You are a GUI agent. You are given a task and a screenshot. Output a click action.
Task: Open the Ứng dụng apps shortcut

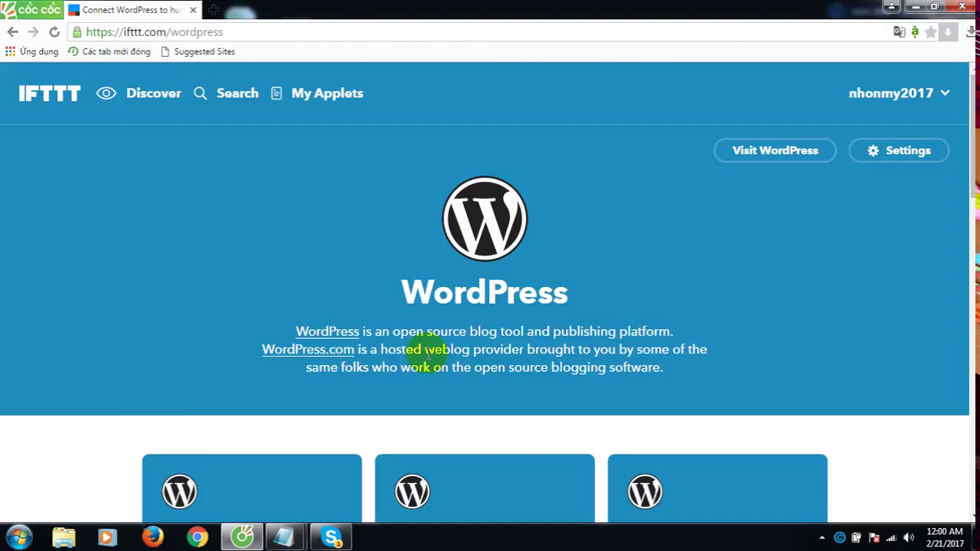[x=31, y=51]
